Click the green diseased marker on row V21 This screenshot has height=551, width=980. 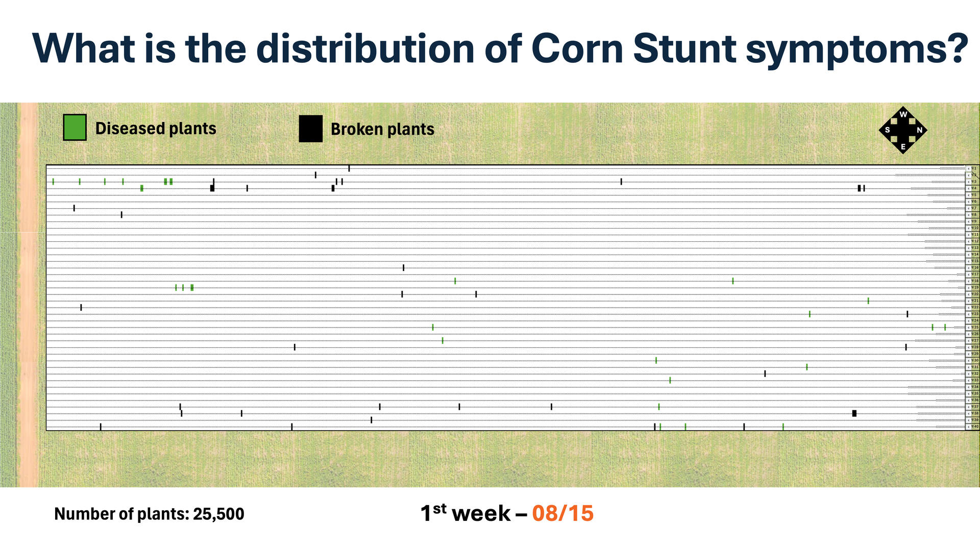[x=868, y=301]
